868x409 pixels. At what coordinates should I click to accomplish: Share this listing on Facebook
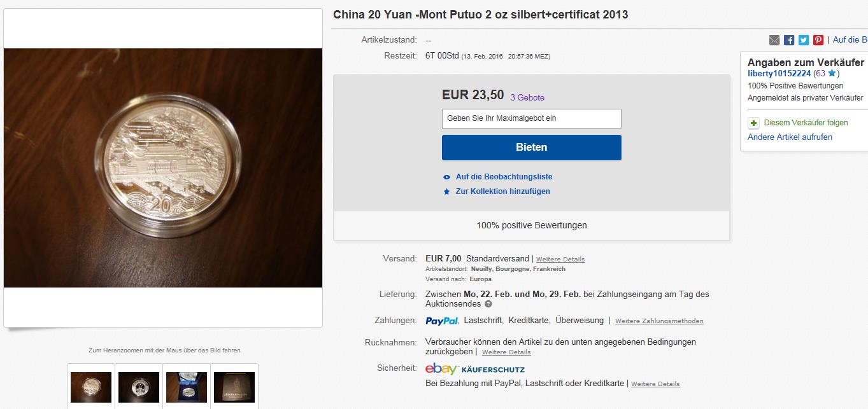click(789, 40)
